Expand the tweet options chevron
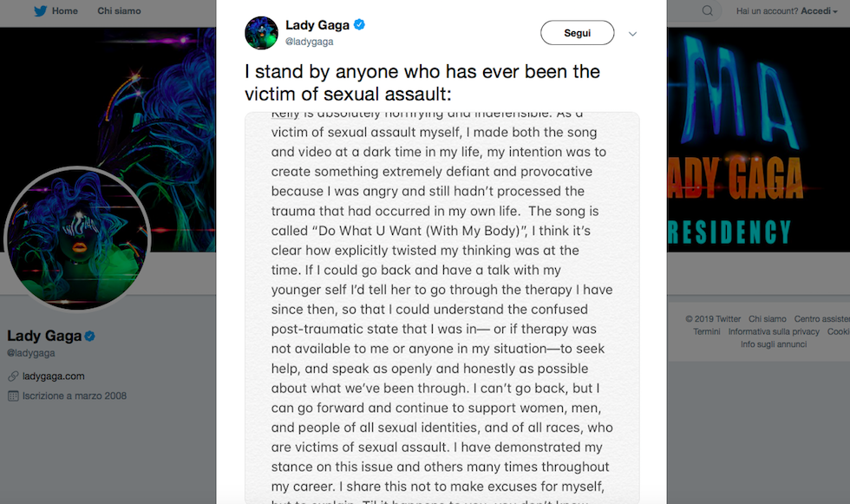This screenshot has width=850, height=504. click(632, 34)
